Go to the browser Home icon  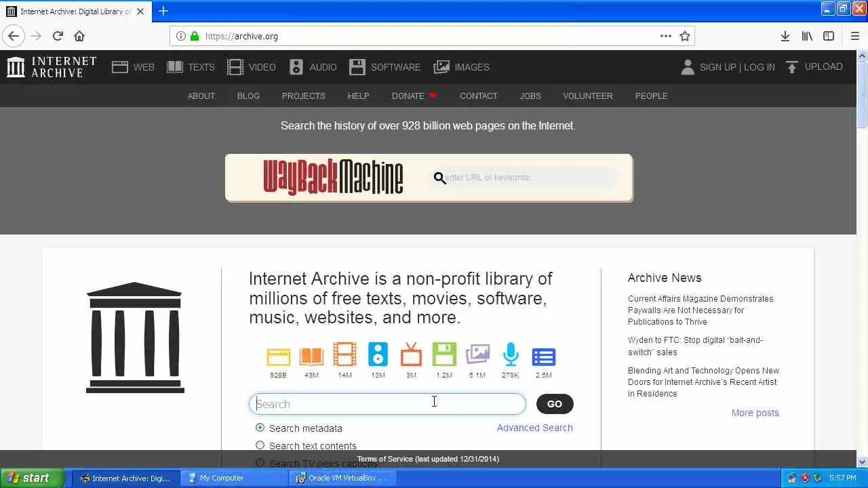pyautogui.click(x=79, y=36)
